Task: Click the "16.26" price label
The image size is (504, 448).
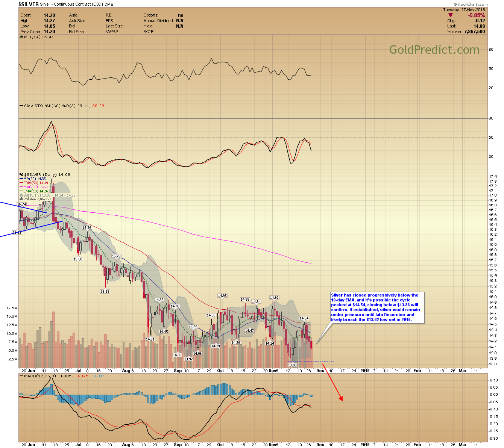Action: [x=87, y=228]
